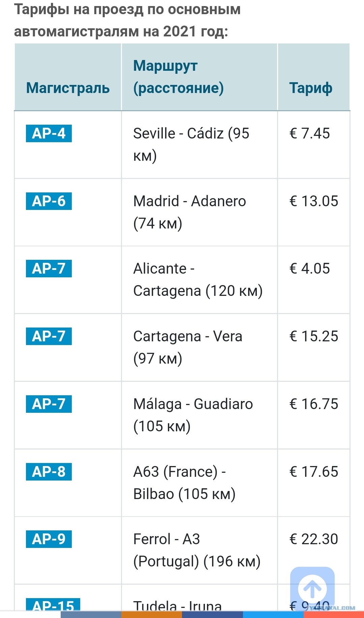Tap the scroll-to-top arrow button

[312, 589]
